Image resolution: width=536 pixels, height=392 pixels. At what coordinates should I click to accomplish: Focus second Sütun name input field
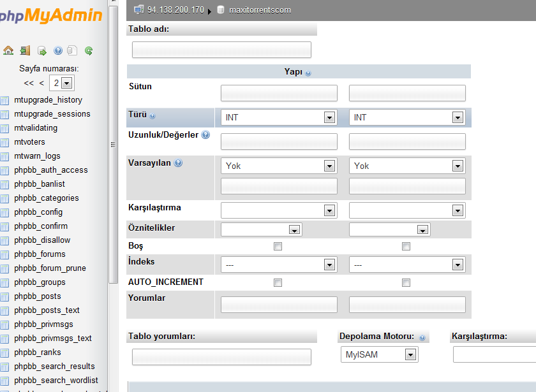(x=407, y=93)
